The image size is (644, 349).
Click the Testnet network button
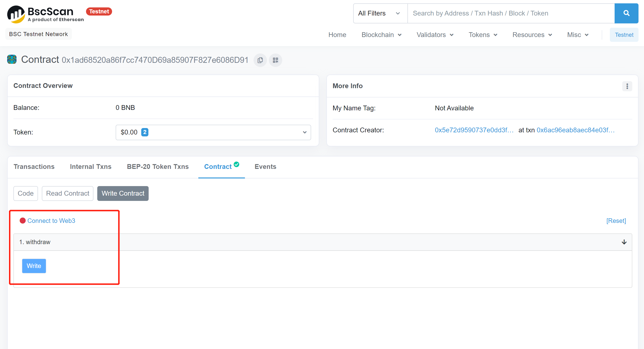pos(624,35)
